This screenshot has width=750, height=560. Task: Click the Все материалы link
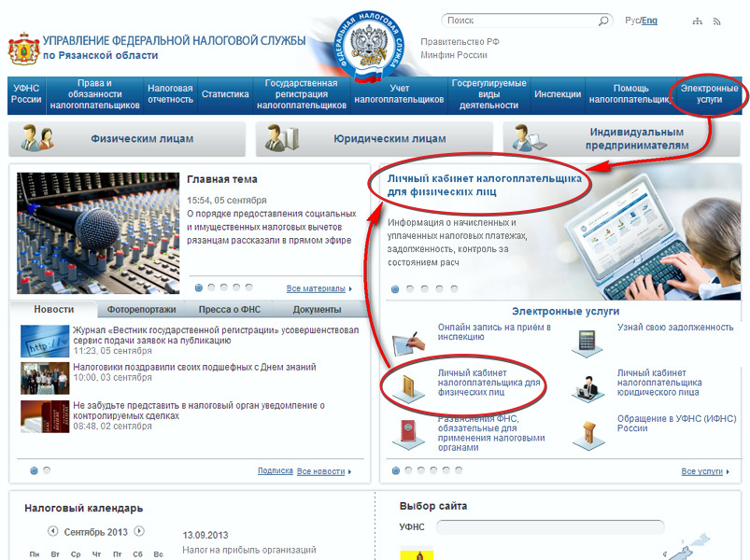coord(316,288)
